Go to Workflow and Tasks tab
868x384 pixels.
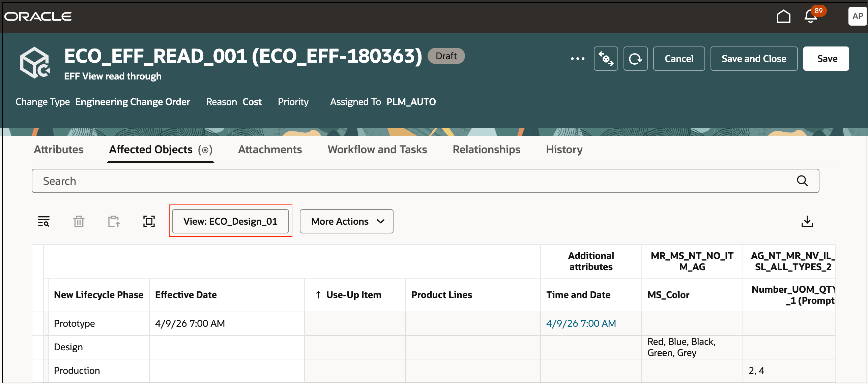coord(377,150)
